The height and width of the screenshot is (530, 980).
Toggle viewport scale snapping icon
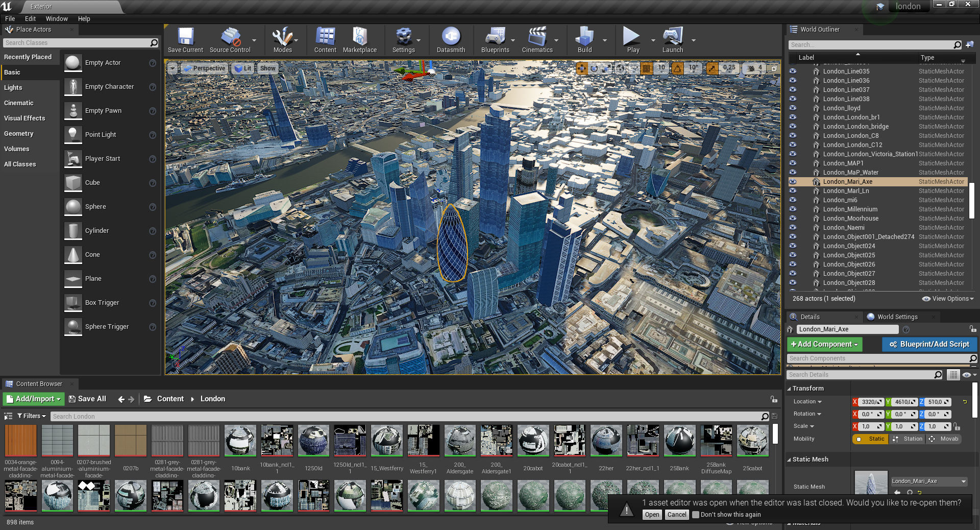tap(712, 68)
